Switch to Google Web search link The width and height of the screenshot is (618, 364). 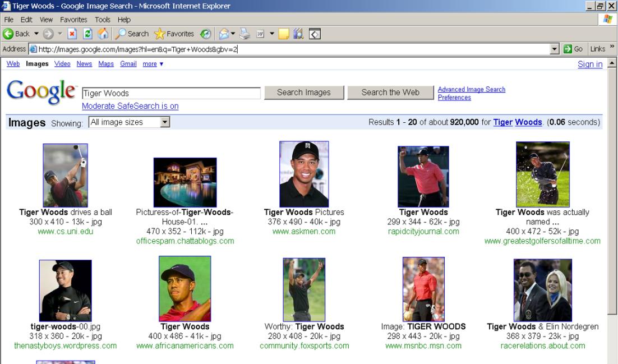coord(13,64)
